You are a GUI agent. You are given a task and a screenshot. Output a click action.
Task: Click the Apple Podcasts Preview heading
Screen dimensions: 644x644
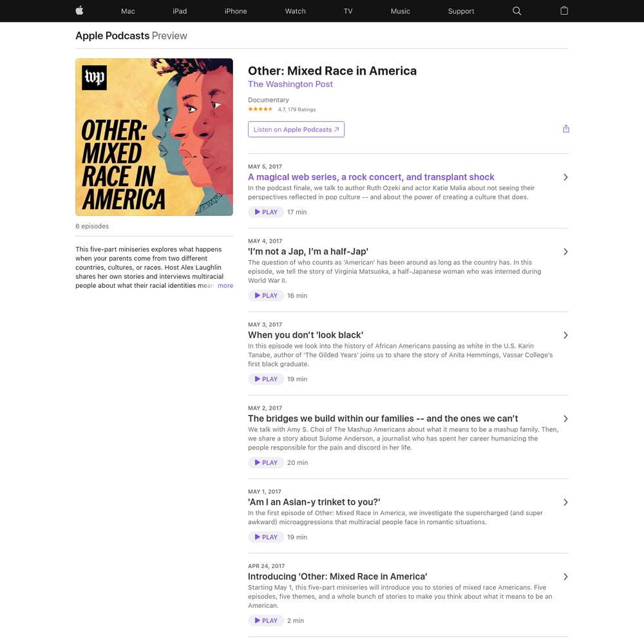131,35
